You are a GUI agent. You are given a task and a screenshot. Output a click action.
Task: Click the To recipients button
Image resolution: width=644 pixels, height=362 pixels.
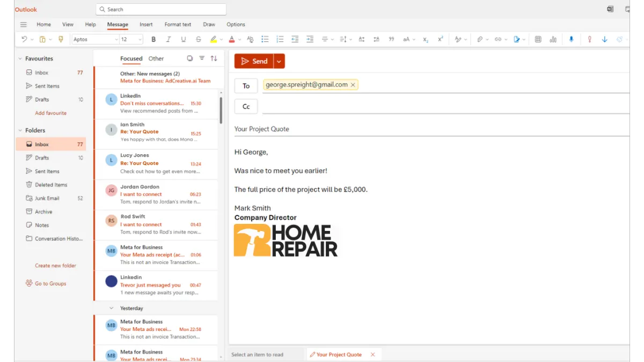246,85
